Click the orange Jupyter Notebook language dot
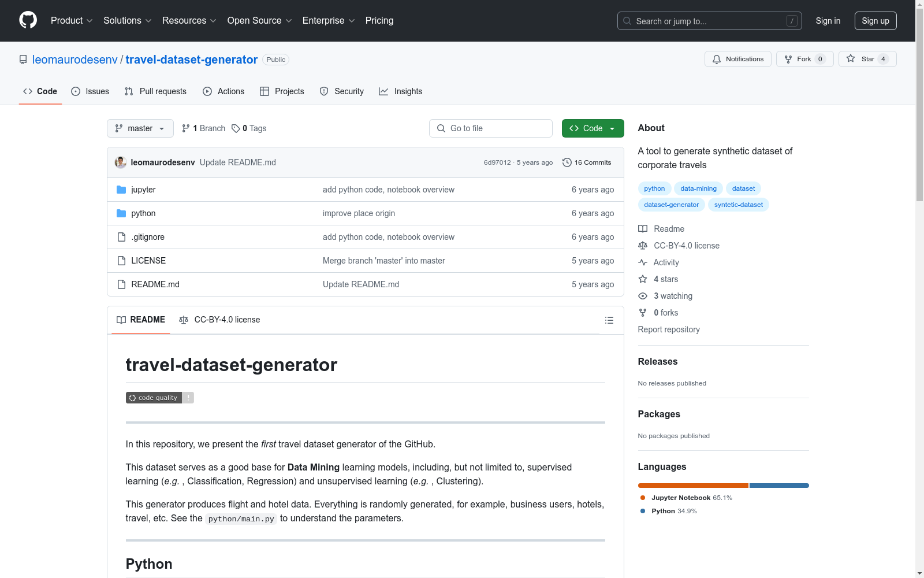The image size is (924, 578). point(643,498)
